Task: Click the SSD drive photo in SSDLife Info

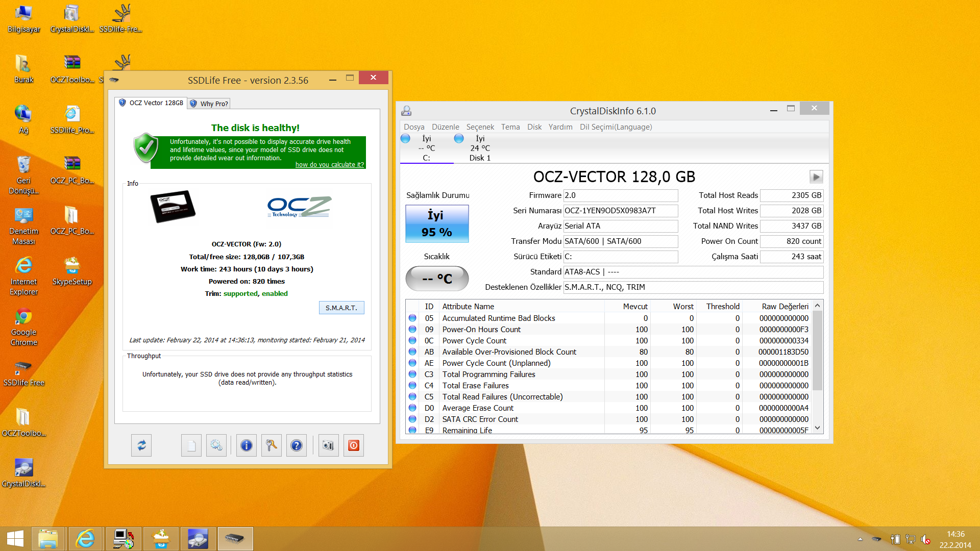Action: point(173,207)
